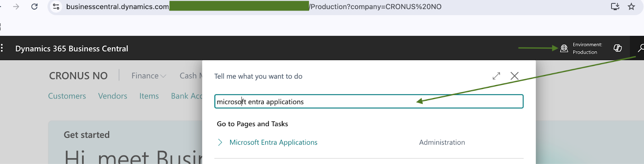Go to the Items list
The height and width of the screenshot is (164, 644).
coord(149,96)
